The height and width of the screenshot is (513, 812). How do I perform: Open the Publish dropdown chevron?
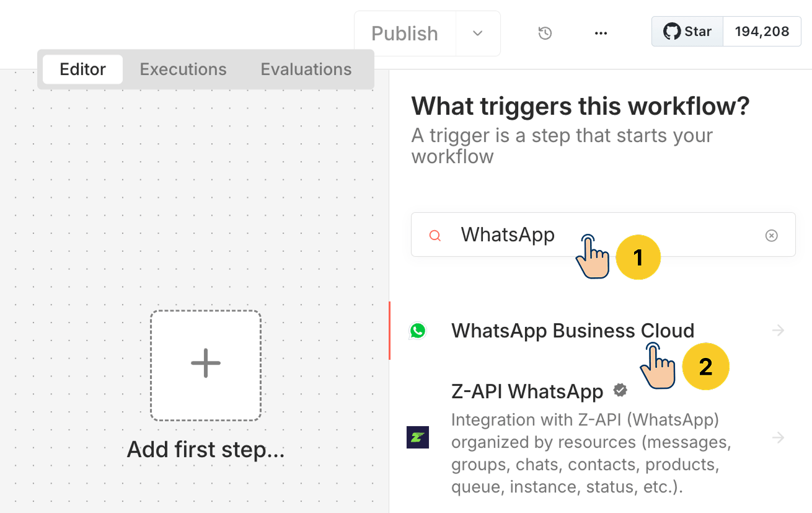pos(477,33)
